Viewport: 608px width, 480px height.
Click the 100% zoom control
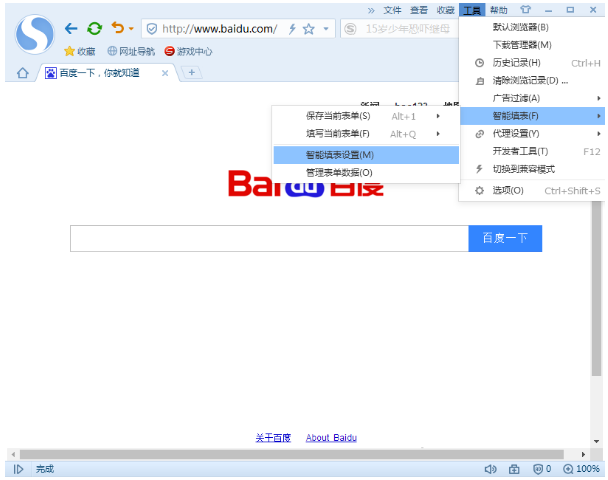click(x=581, y=470)
